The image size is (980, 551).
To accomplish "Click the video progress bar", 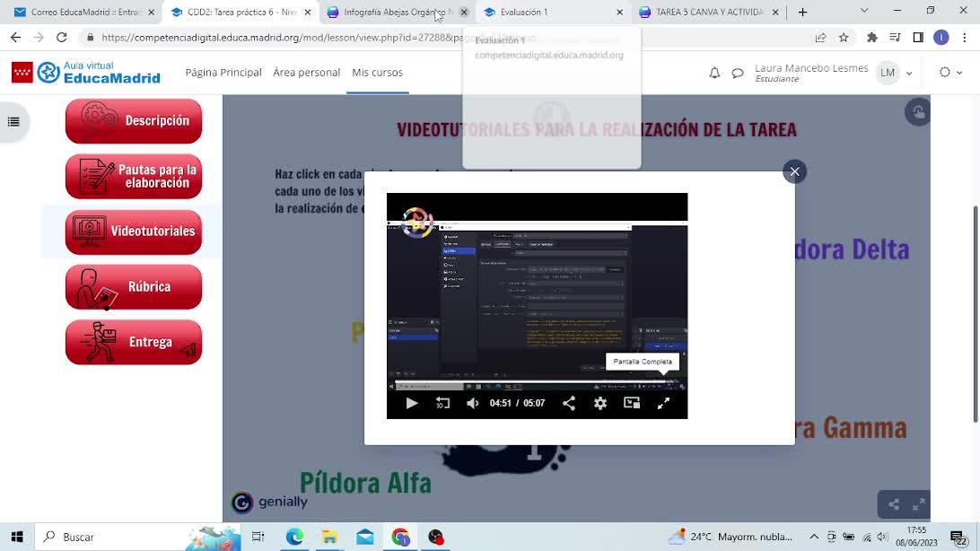I will pyautogui.click(x=537, y=381).
